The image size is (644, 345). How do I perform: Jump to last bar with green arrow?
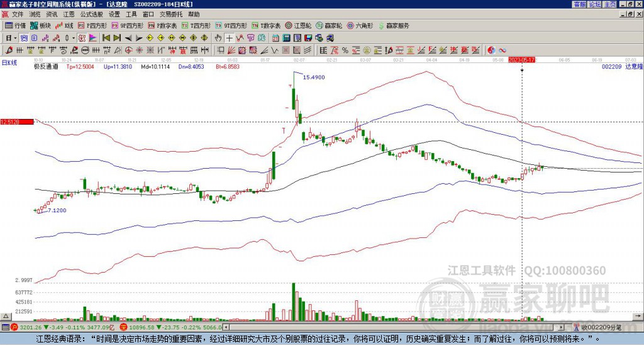coord(117,38)
